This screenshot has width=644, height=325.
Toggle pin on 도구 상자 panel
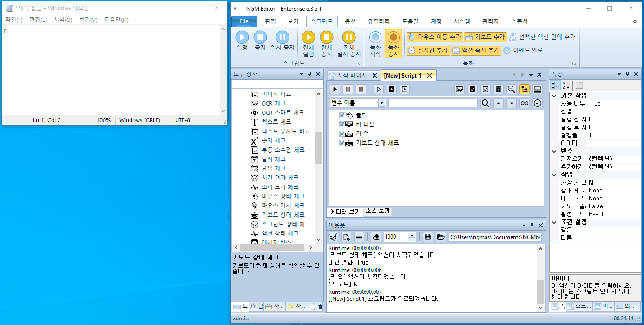click(x=310, y=74)
